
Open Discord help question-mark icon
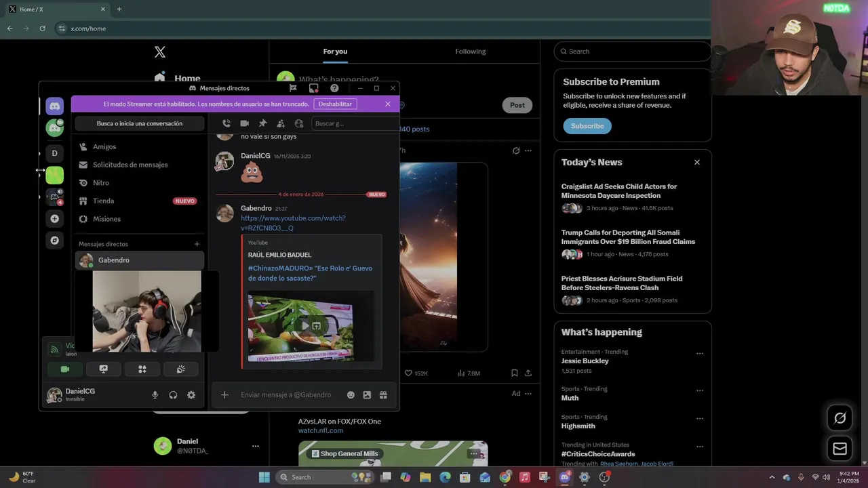[334, 88]
